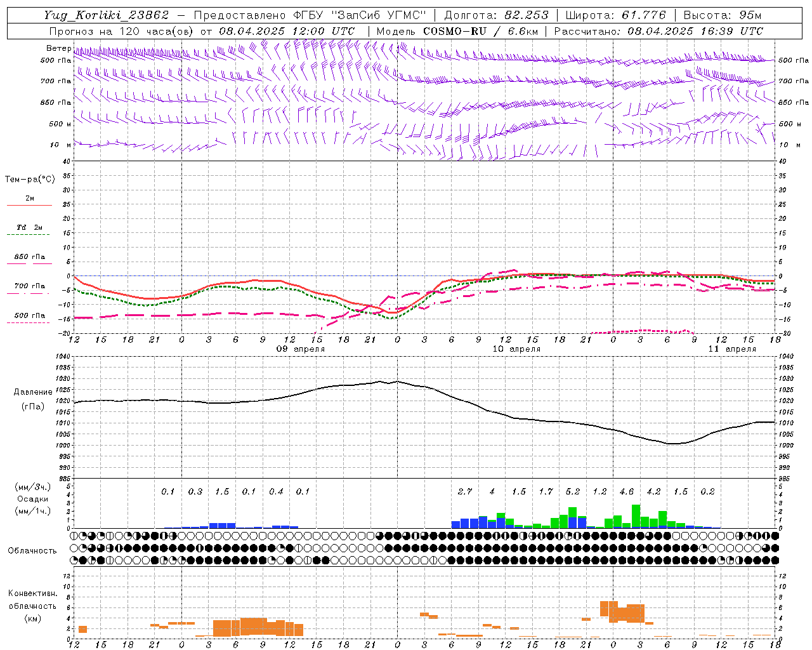Click the 1.7 precipitation total
The image size is (812, 650).
click(546, 491)
